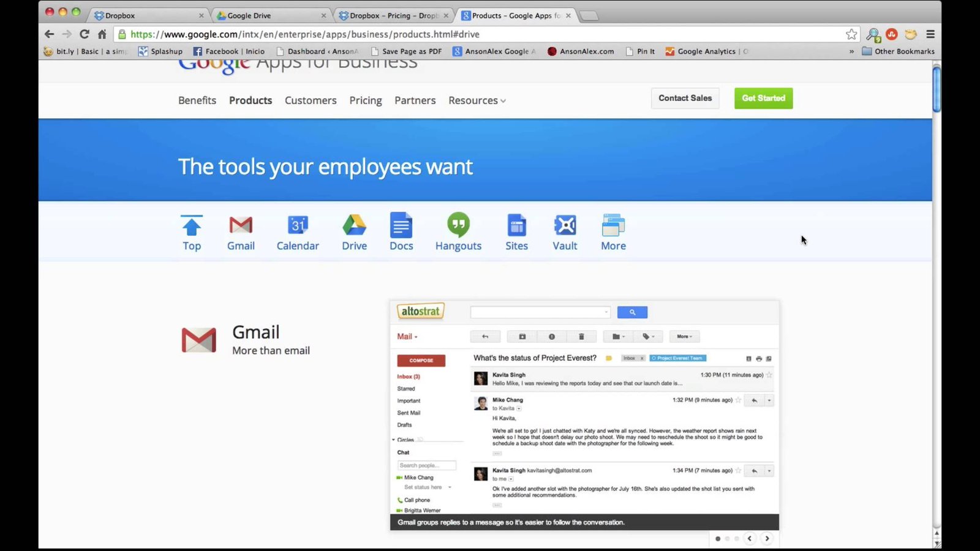Click the extension icon left of the Chrome menu

911,34
